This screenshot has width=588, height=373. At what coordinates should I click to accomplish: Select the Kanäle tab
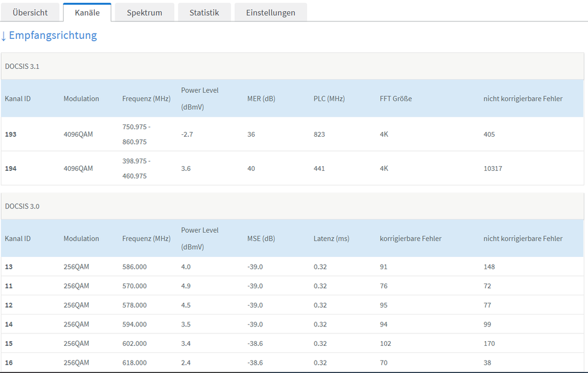tap(87, 12)
